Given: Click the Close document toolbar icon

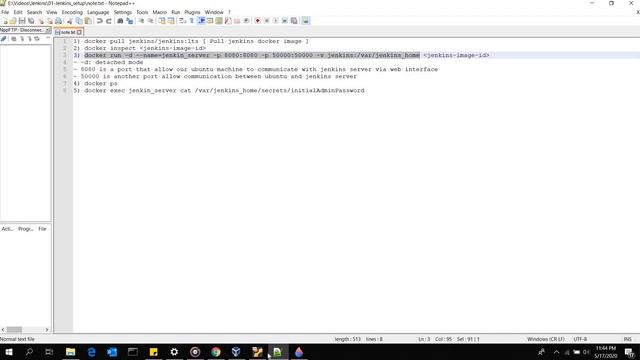Looking at the screenshot, I should pos(41,21).
